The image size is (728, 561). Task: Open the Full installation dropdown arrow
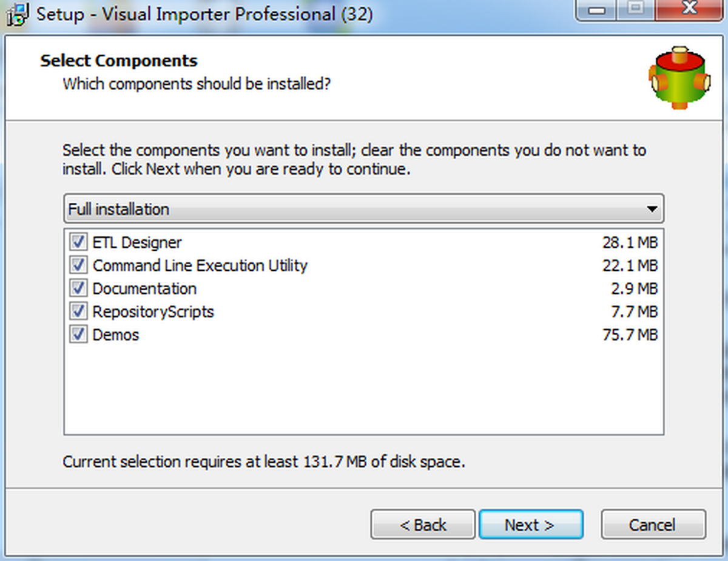(652, 209)
